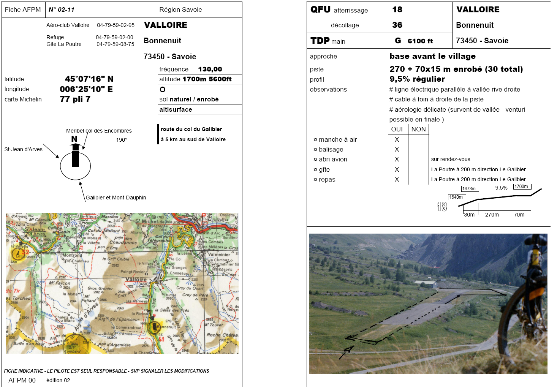Select the heading value 190°
Image resolution: width=557 pixels, height=392 pixels.
click(x=122, y=140)
